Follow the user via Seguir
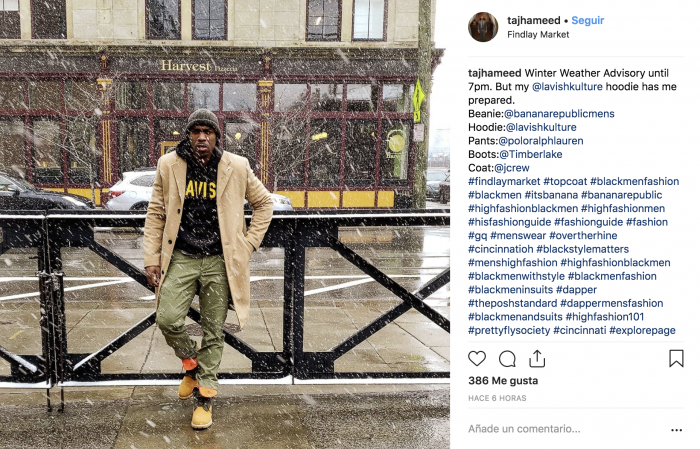 click(588, 20)
